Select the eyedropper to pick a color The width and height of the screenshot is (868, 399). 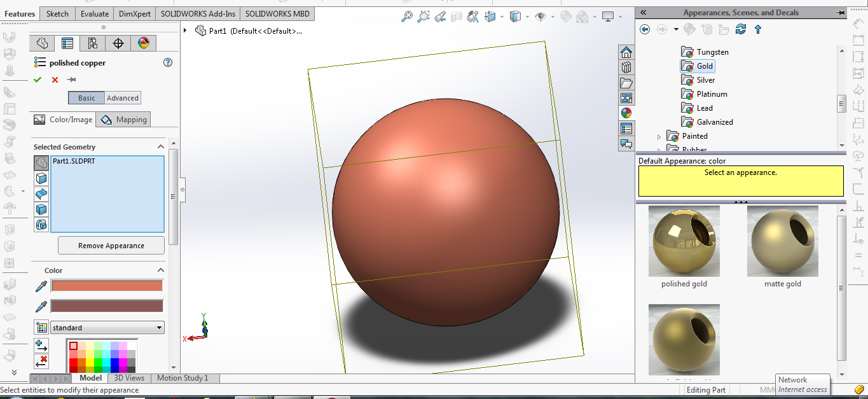click(x=40, y=286)
